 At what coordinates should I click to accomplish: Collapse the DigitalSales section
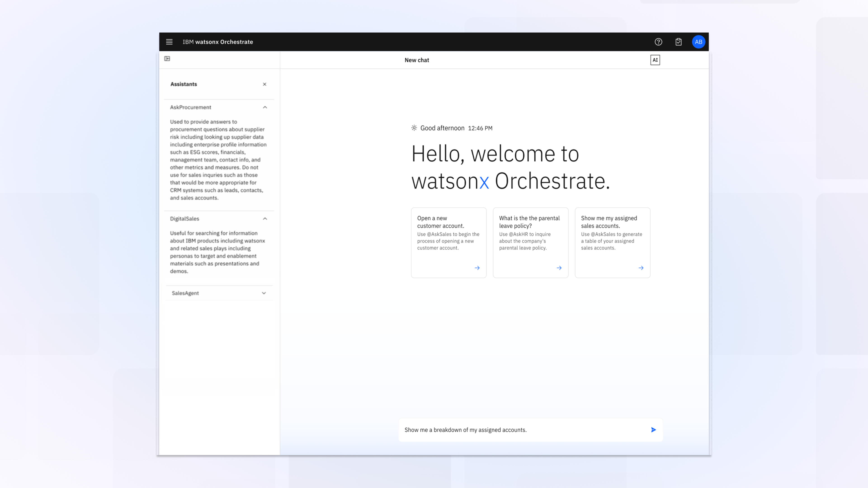click(x=265, y=218)
